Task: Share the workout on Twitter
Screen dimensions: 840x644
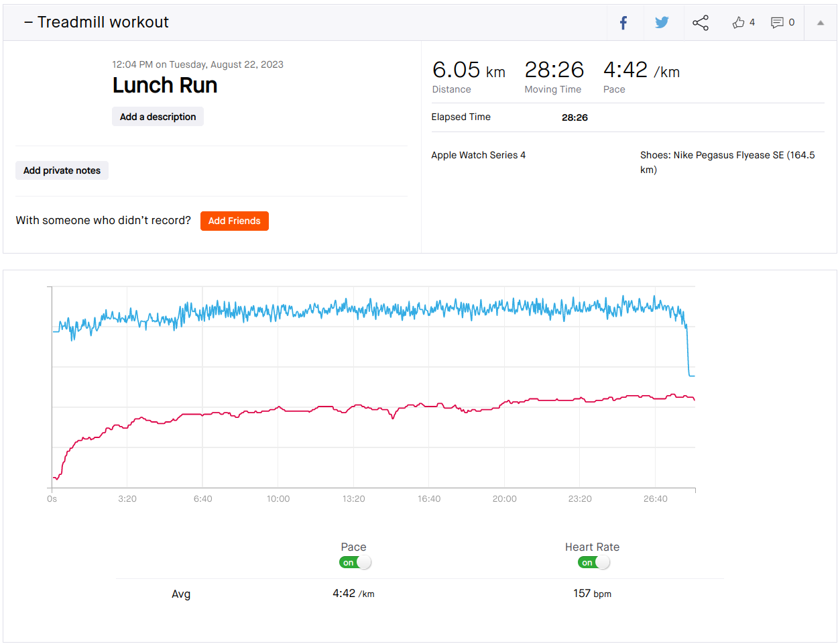Action: [x=662, y=23]
